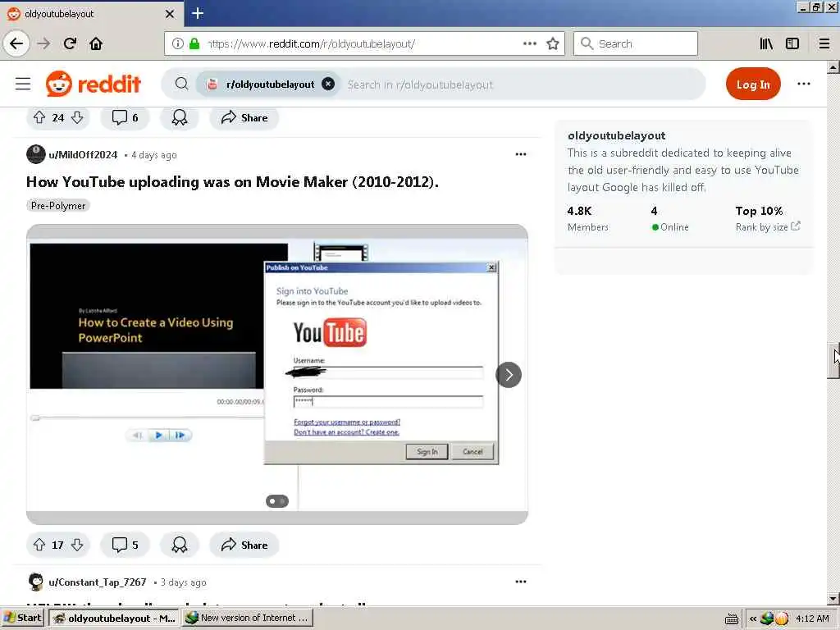The image size is (840, 630).
Task: Open the Windows Start menu
Action: 22,618
